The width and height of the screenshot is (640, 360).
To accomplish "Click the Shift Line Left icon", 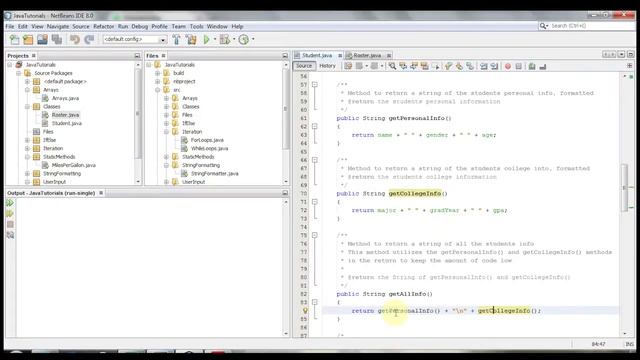I will (x=484, y=66).
